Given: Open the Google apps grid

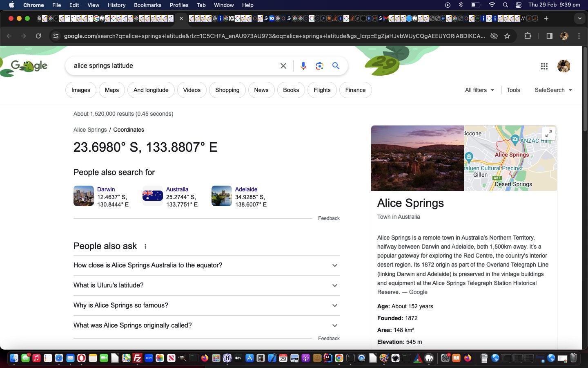Looking at the screenshot, I should [x=544, y=66].
